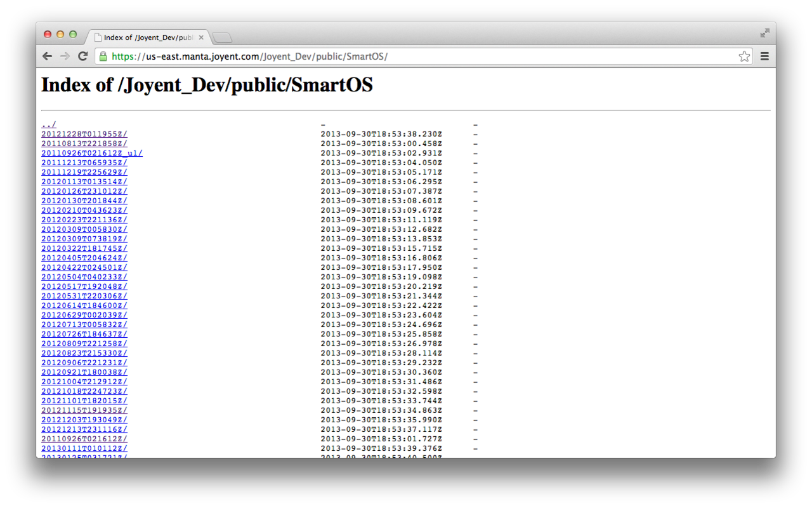This screenshot has width=812, height=508.
Task: Open the 20121004T212912Z/ directory link
Action: (84, 382)
